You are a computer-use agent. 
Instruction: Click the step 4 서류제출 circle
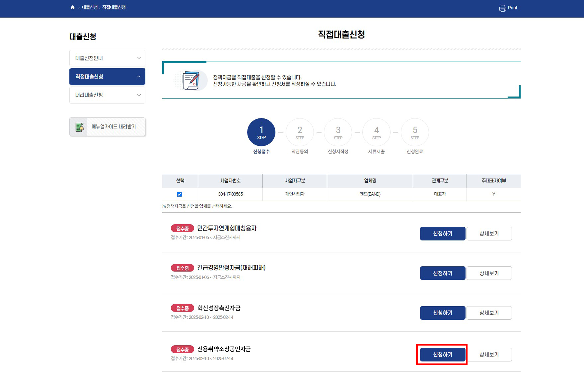(376, 132)
